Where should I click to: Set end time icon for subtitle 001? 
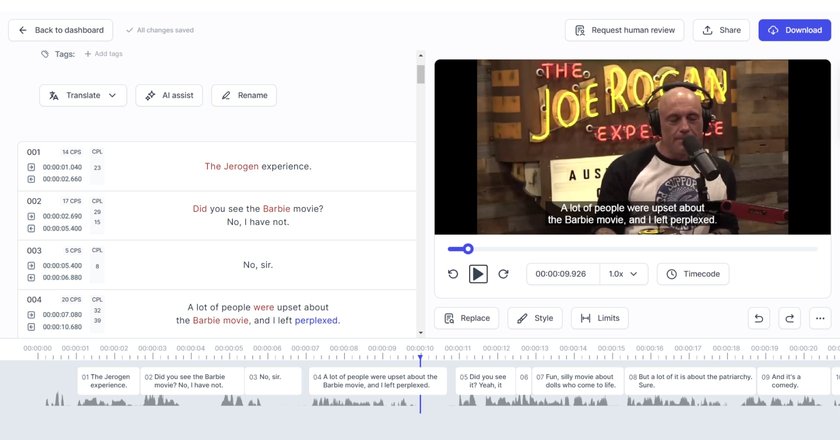[31, 179]
